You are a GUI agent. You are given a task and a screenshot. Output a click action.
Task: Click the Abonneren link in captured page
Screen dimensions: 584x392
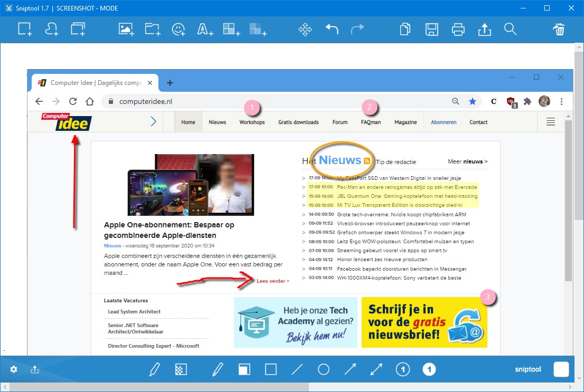[444, 122]
